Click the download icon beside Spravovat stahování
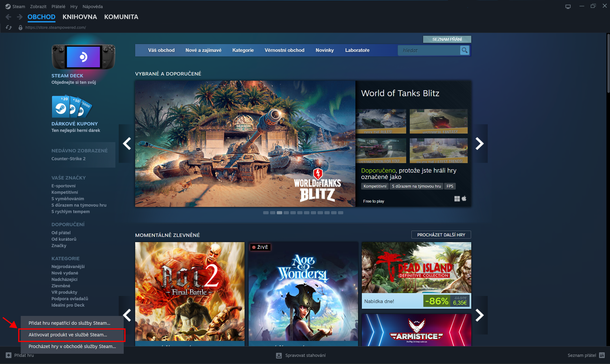Viewport: 610px width, 364px height. (x=279, y=355)
